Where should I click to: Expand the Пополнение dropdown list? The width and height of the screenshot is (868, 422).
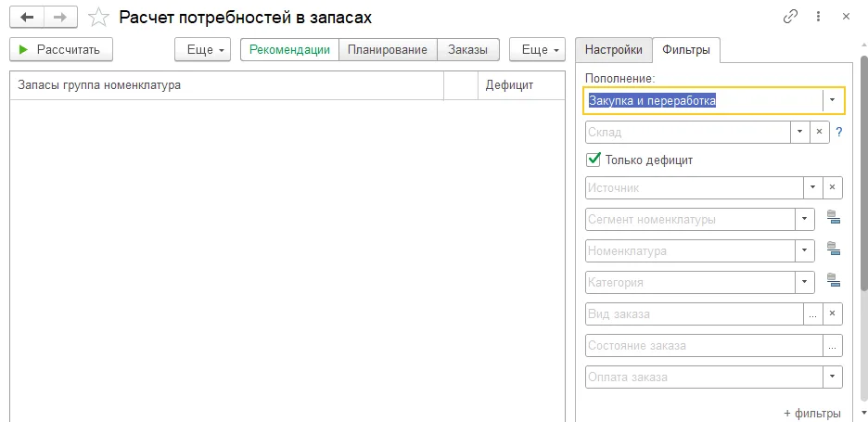[x=832, y=101]
